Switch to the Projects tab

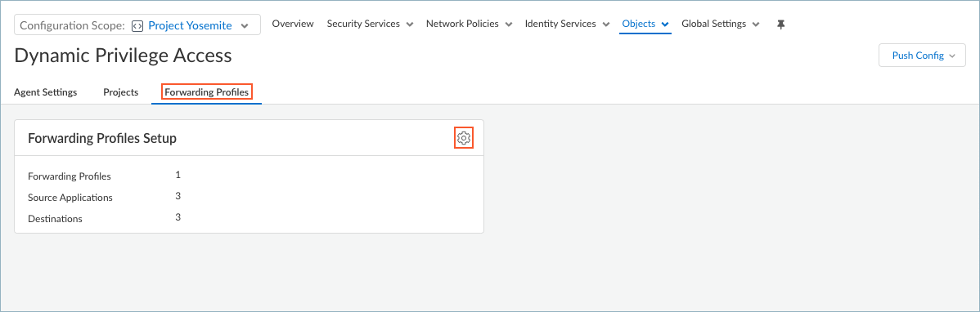pyautogui.click(x=120, y=92)
